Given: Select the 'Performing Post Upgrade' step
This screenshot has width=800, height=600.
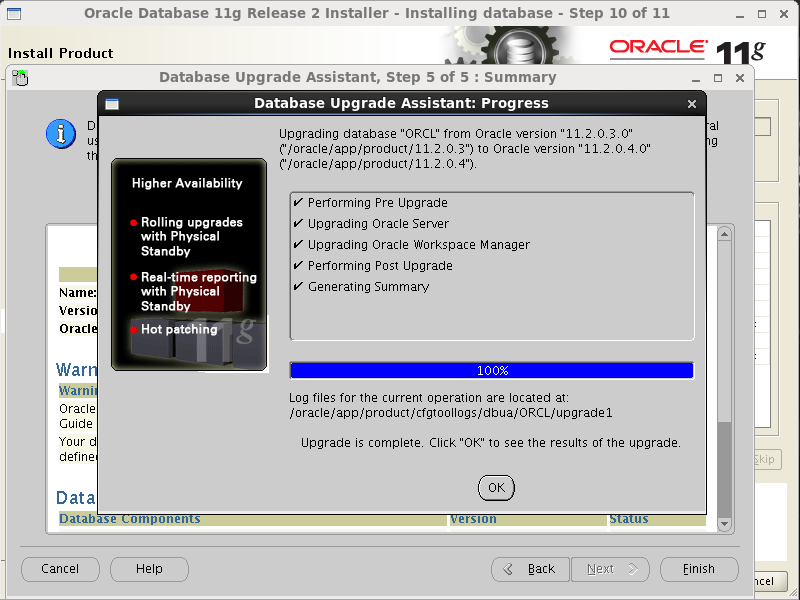Looking at the screenshot, I should click(x=380, y=266).
